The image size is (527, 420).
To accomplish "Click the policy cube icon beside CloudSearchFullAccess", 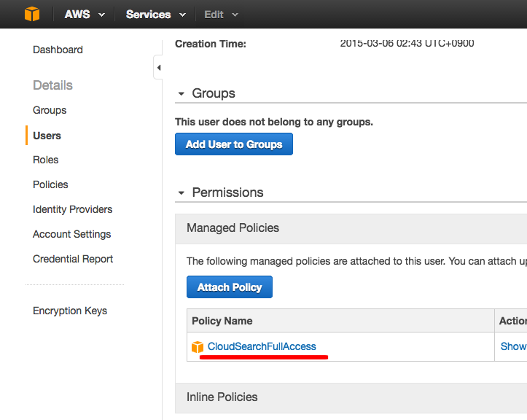I will pos(198,346).
